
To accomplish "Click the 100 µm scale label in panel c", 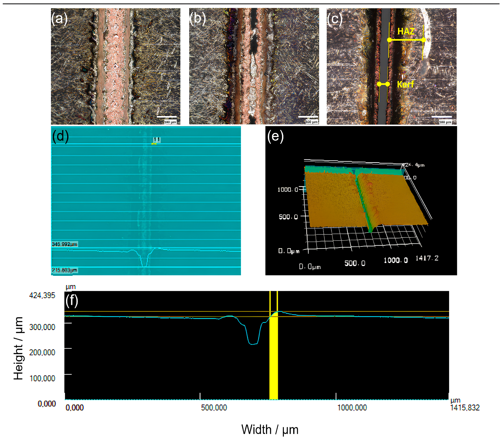I will coord(445,122).
